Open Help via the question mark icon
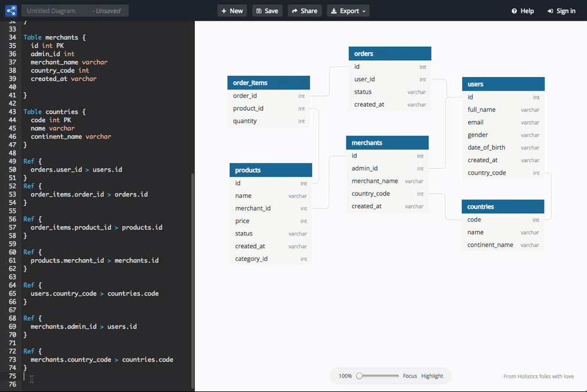587x392 pixels. (x=515, y=10)
